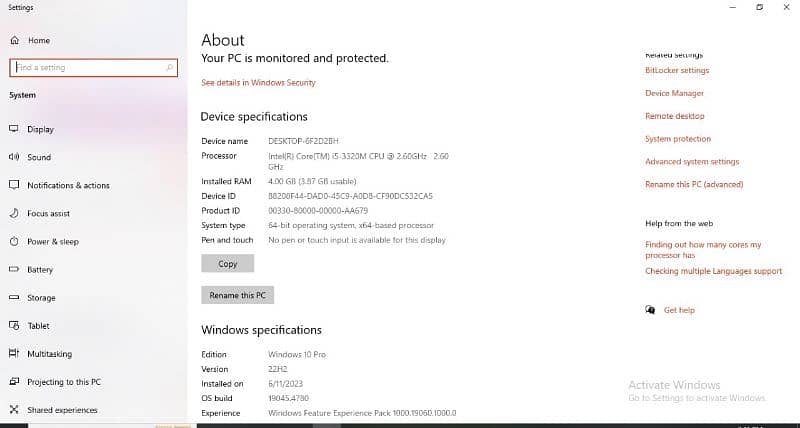Click the 4.00 GB installed RAM value
This screenshot has width=800, height=428.
click(312, 182)
